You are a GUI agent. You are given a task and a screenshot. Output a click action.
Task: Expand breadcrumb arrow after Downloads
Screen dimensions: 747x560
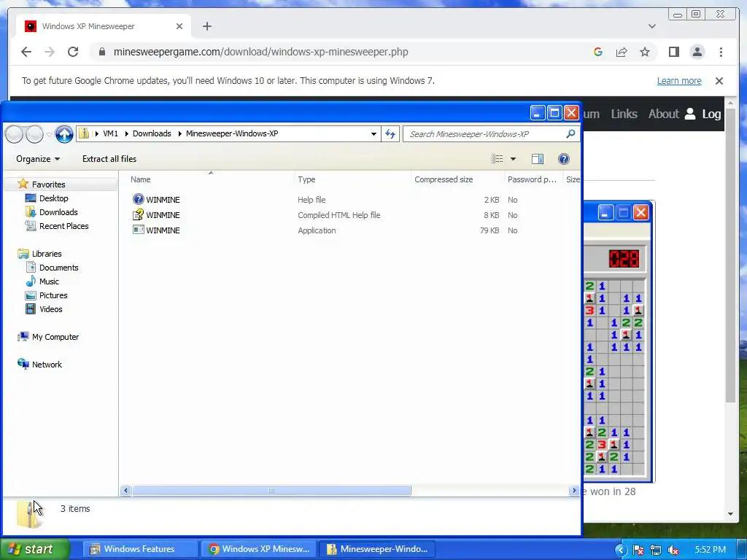180,134
